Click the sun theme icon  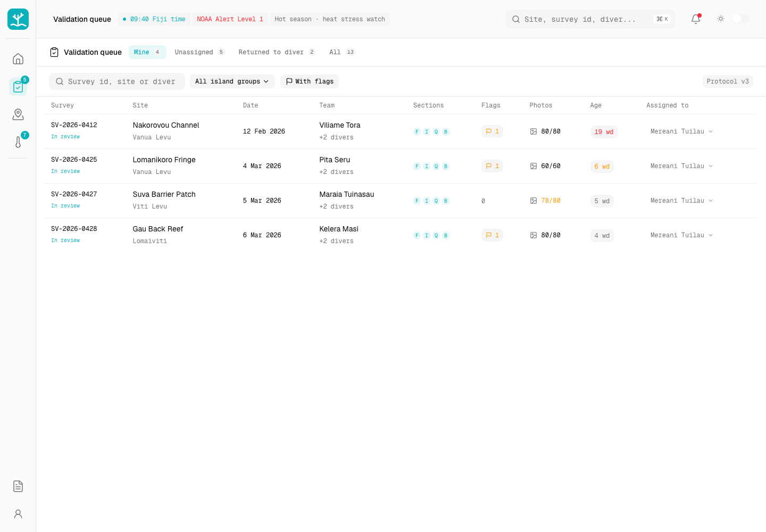pos(721,19)
